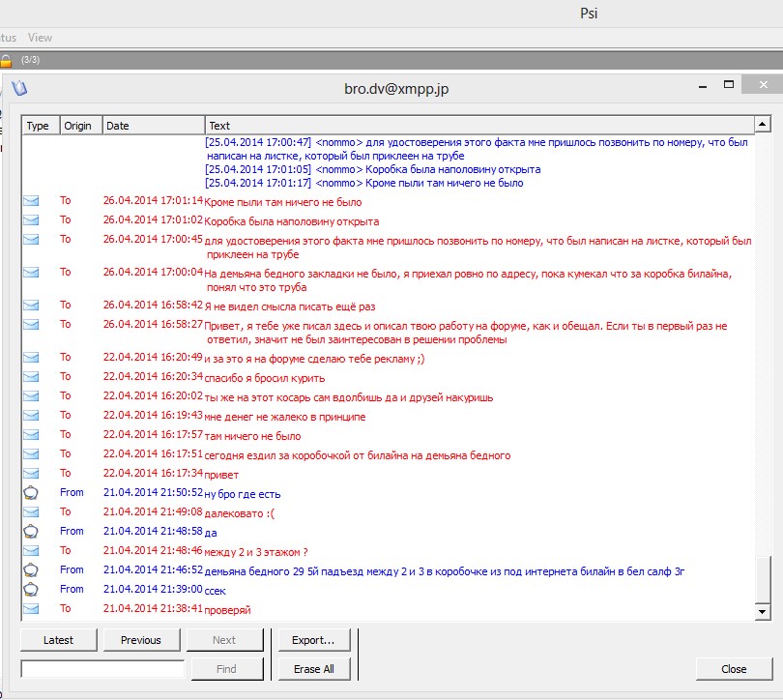This screenshot has height=700, width=783.
Task: Maximize the bro.dv@xmpp.jp history window
Action: [729, 84]
